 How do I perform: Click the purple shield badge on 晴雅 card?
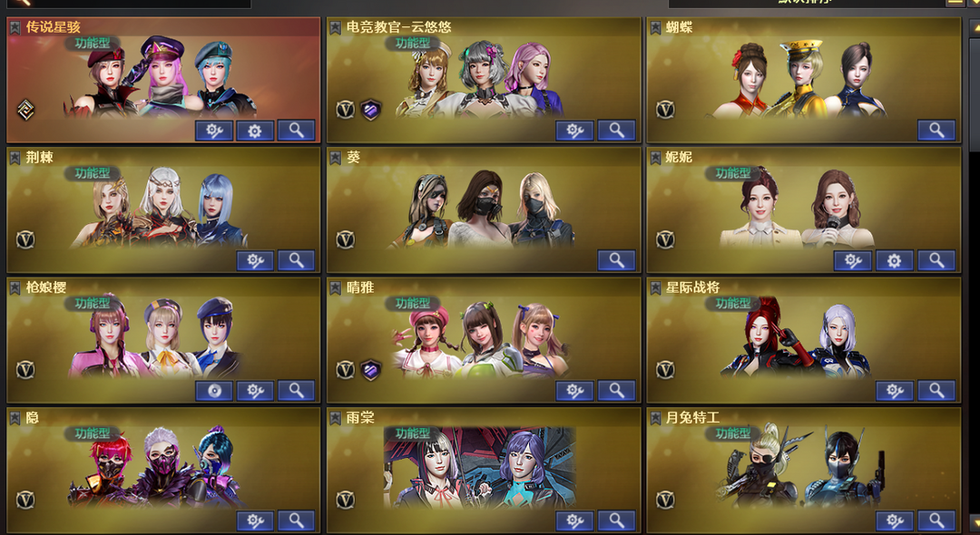tap(370, 370)
